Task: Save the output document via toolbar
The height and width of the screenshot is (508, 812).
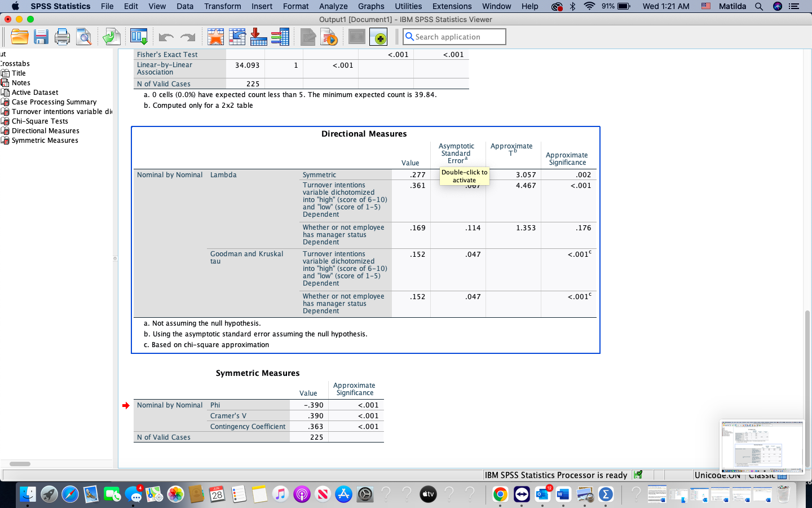Action: click(x=41, y=36)
